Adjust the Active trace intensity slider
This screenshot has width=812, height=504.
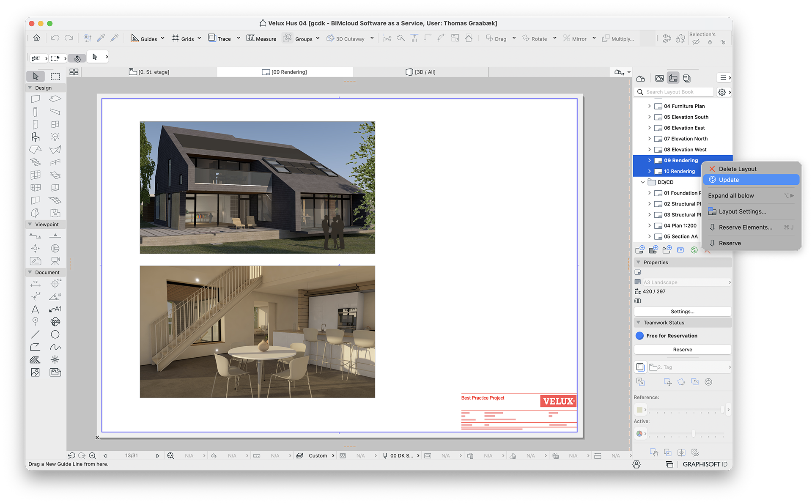(693, 433)
